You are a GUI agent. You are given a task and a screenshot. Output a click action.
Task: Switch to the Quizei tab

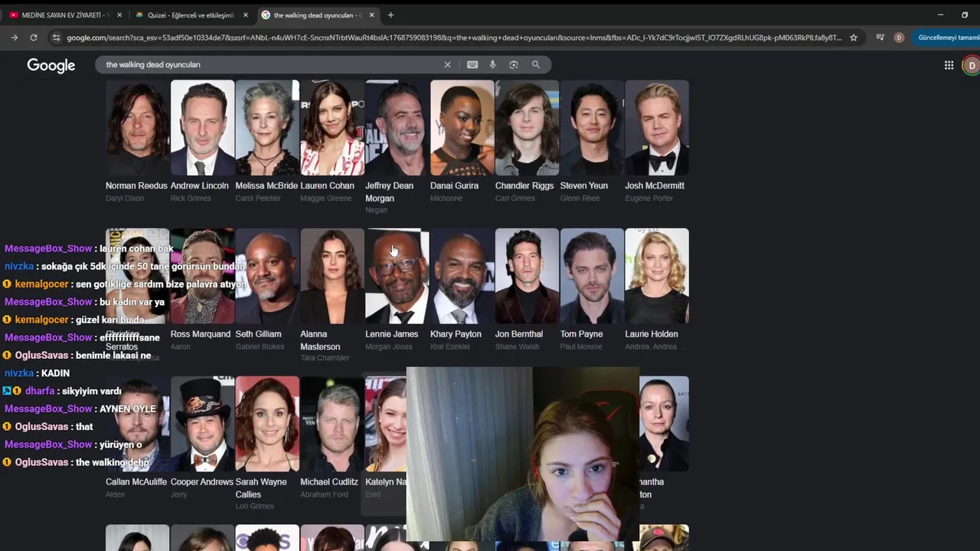[191, 15]
